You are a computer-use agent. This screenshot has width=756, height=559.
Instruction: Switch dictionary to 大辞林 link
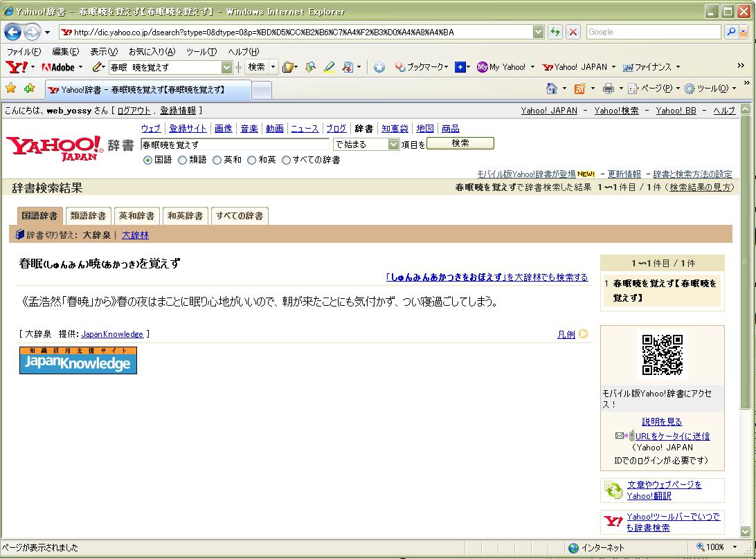(135, 235)
